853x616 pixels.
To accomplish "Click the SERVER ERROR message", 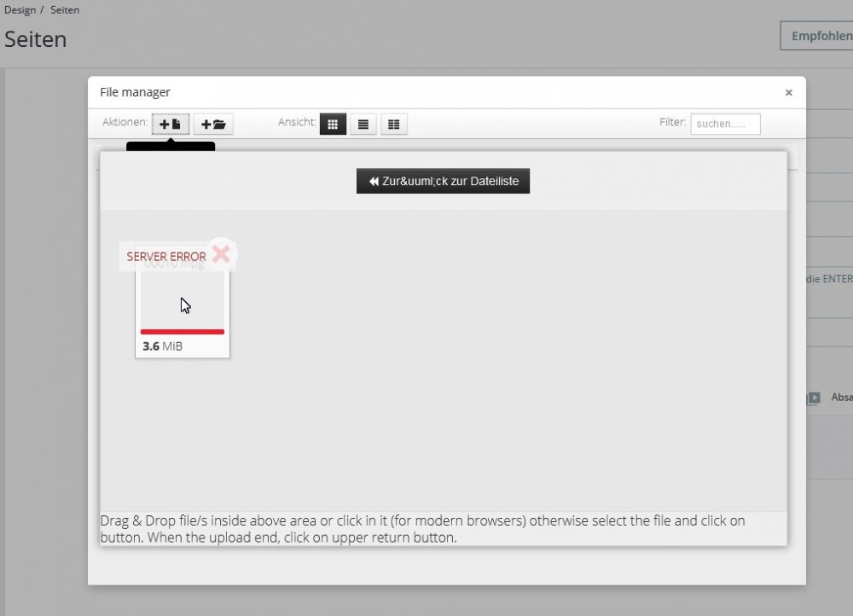I will [x=166, y=256].
